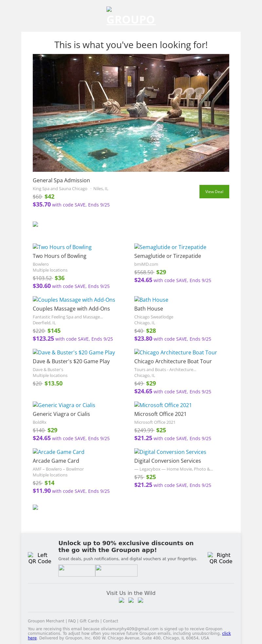Follow the 'click here' unsubscribe link
The width and height of the screenshot is (262, 644).
pos(226,634)
